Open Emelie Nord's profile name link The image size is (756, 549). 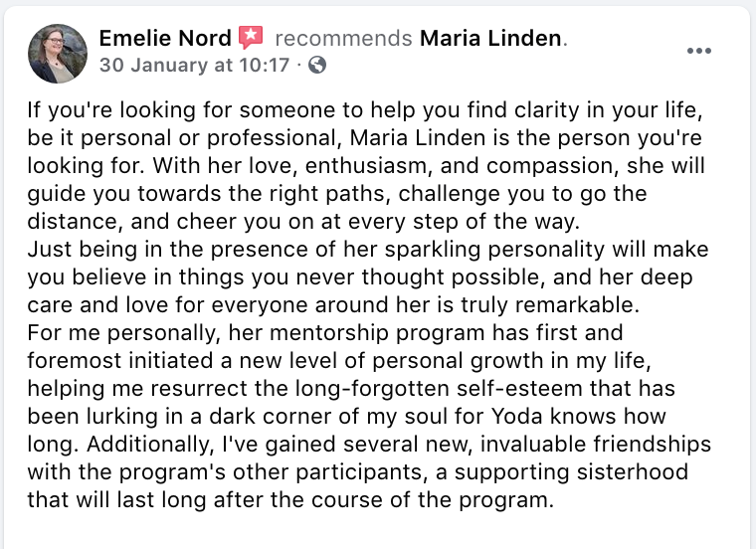(165, 38)
